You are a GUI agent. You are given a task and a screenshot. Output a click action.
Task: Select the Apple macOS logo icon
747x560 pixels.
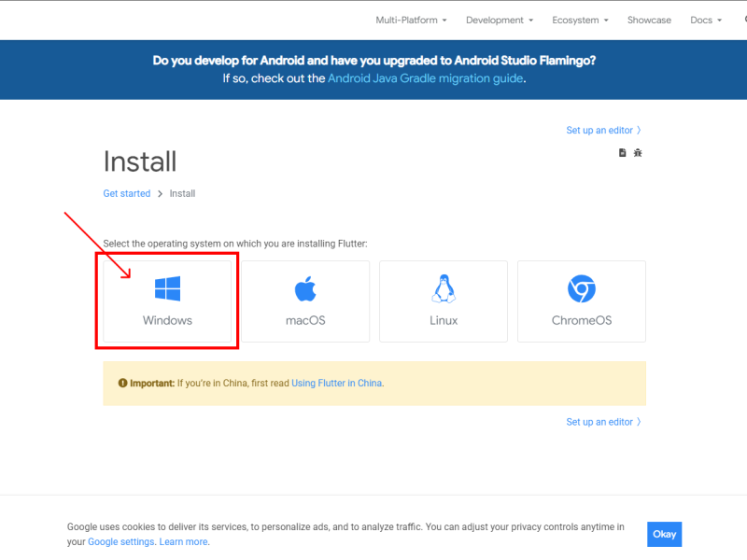(x=305, y=288)
